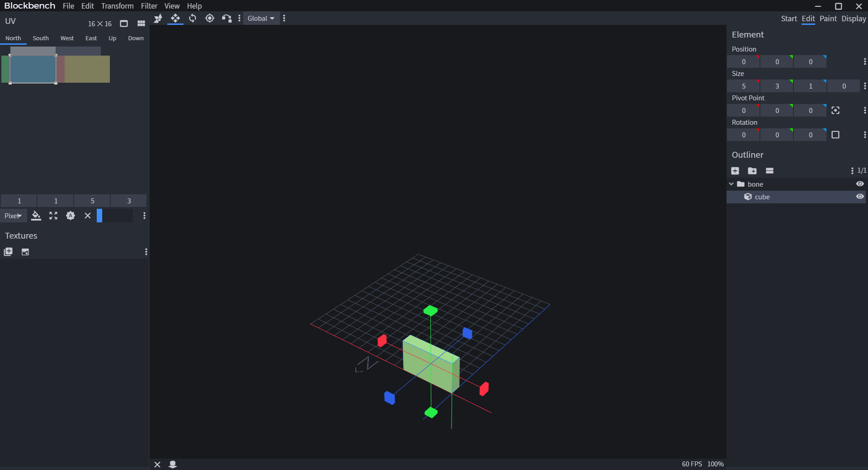Click the blue UV opacity slider

100,216
